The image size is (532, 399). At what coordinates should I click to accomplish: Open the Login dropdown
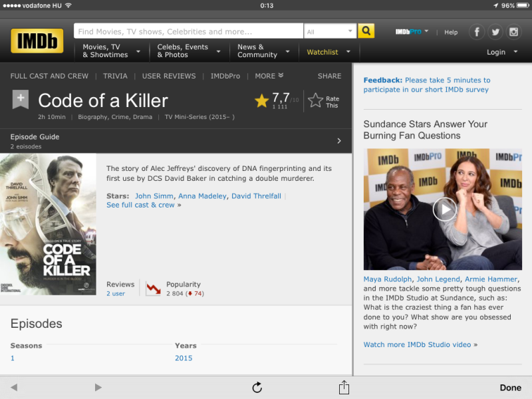tap(502, 52)
